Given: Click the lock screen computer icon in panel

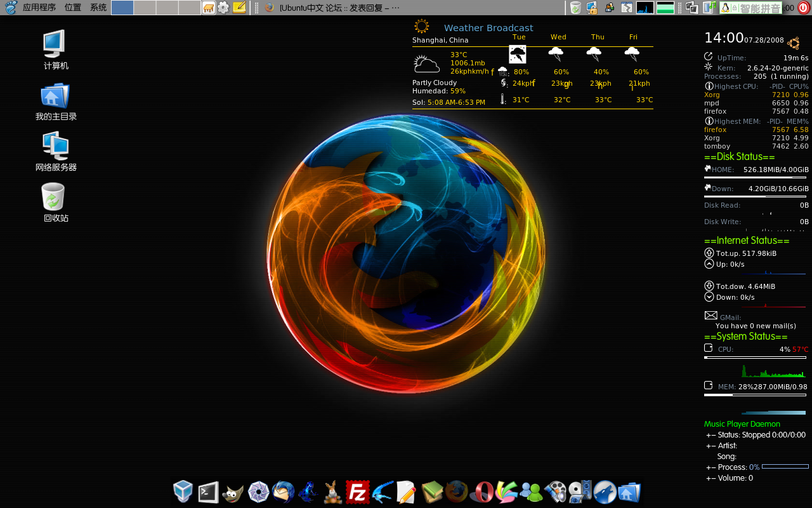Looking at the screenshot, I should pyautogui.click(x=592, y=8).
